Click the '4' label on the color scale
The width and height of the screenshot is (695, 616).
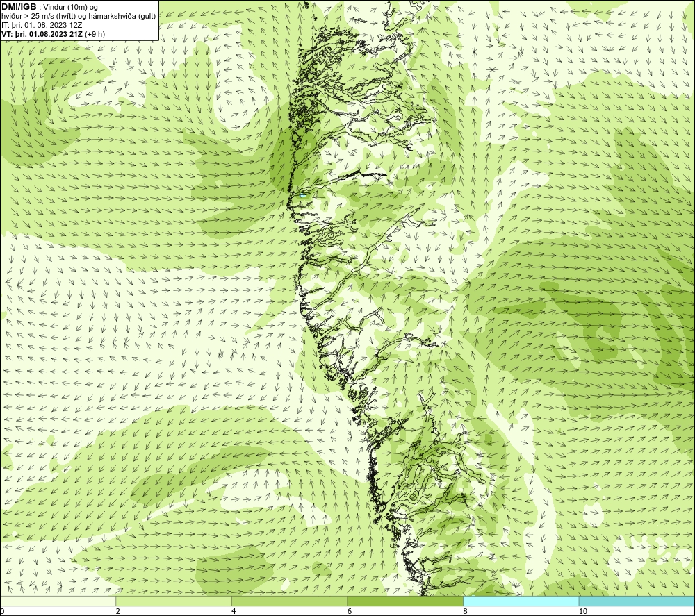pos(234,611)
